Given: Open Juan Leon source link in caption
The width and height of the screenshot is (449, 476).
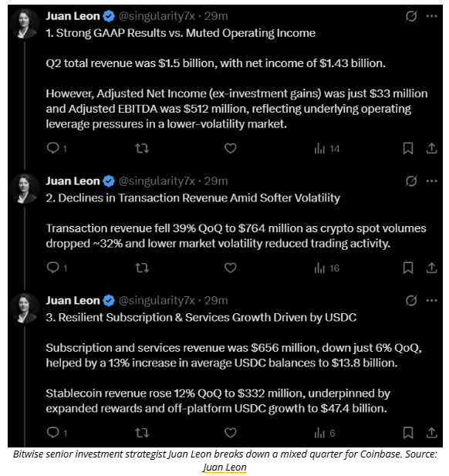Looking at the screenshot, I should (224, 468).
